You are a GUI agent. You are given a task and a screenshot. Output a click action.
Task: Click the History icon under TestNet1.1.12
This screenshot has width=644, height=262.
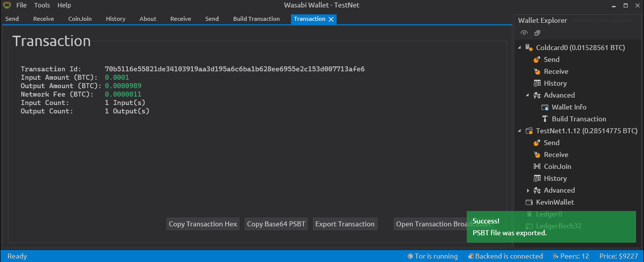click(537, 178)
